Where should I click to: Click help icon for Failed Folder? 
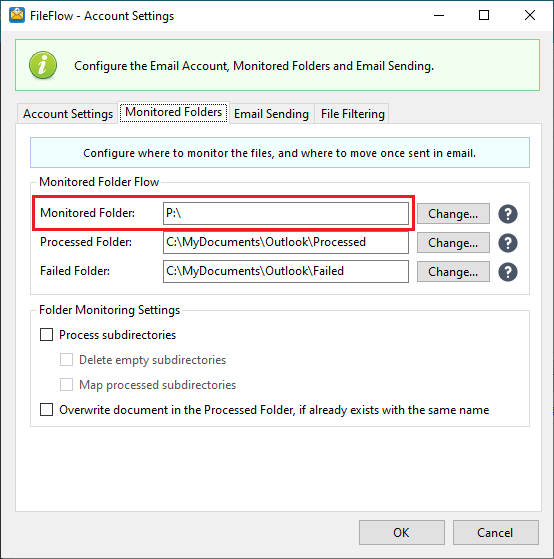(508, 272)
